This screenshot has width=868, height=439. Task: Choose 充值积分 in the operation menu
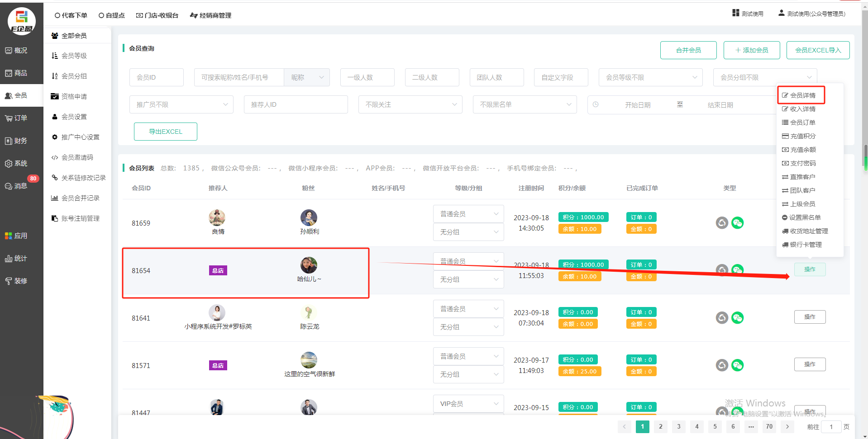(802, 136)
